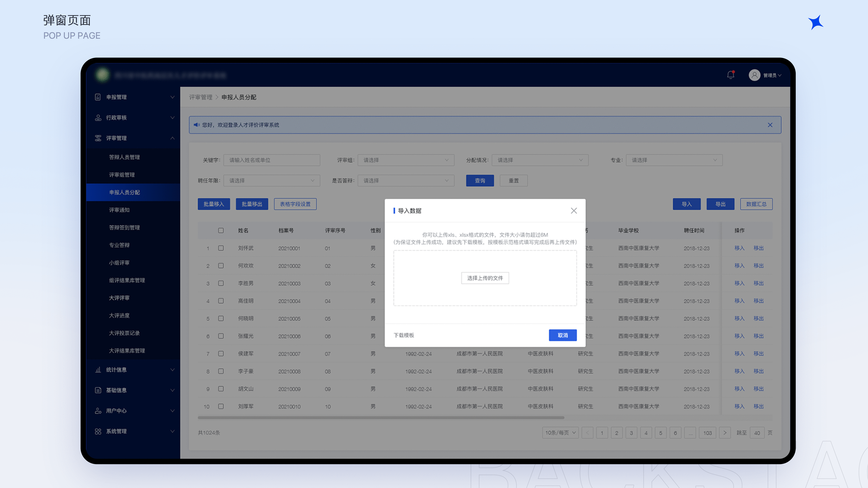This screenshot has width=868, height=488.
Task: Open 评审通知 in the sidebar menu
Action: click(x=119, y=210)
